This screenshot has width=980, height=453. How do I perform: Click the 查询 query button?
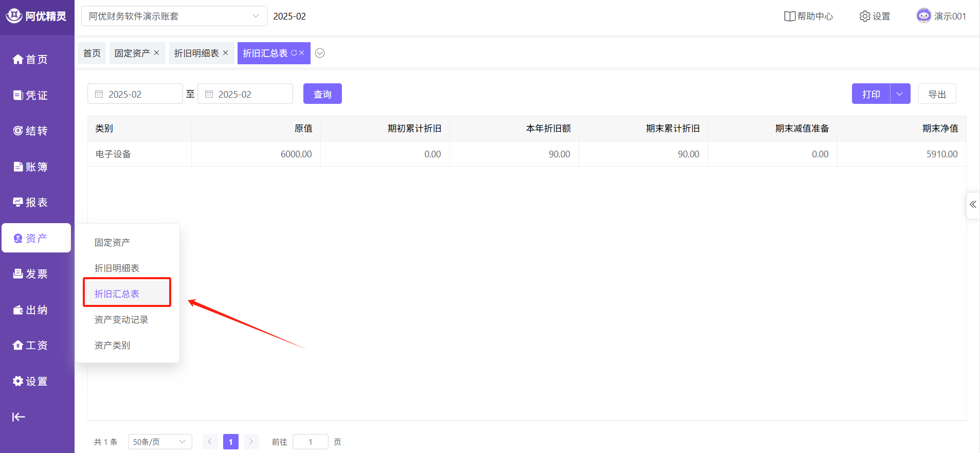point(322,94)
